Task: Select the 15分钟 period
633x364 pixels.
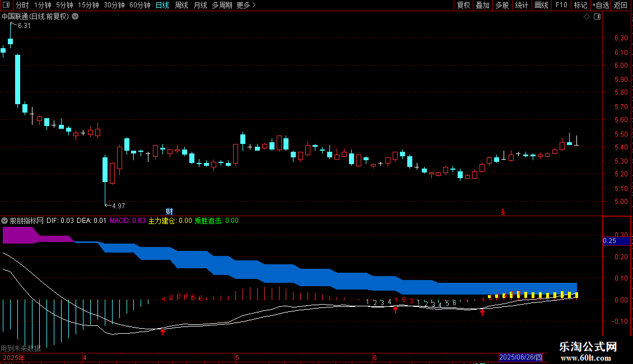Action: tap(88, 5)
